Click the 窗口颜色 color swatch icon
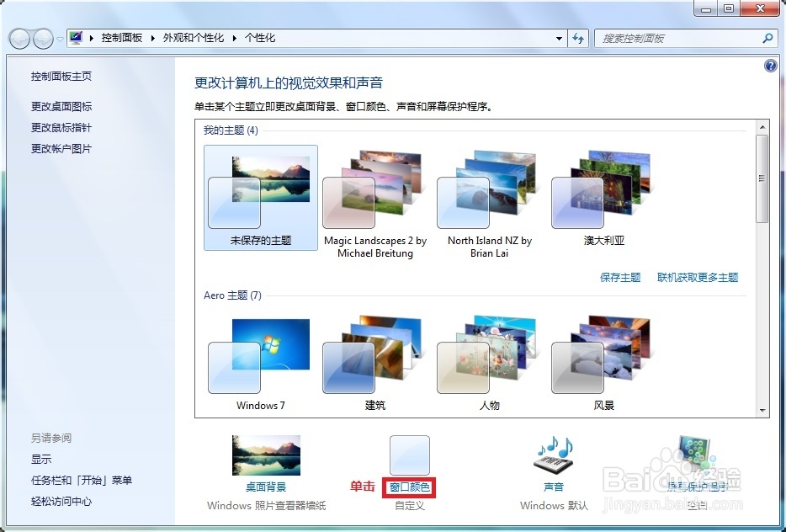The image size is (786, 532). (410, 455)
